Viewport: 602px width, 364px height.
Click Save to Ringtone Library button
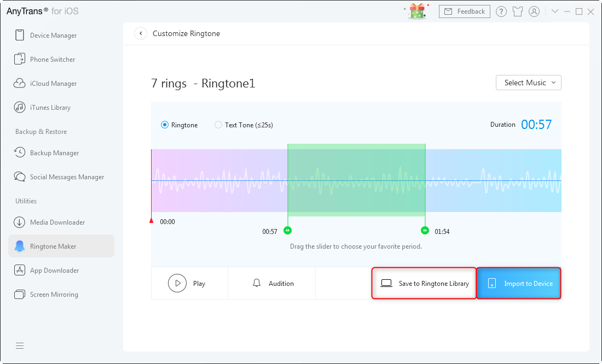[x=424, y=284]
